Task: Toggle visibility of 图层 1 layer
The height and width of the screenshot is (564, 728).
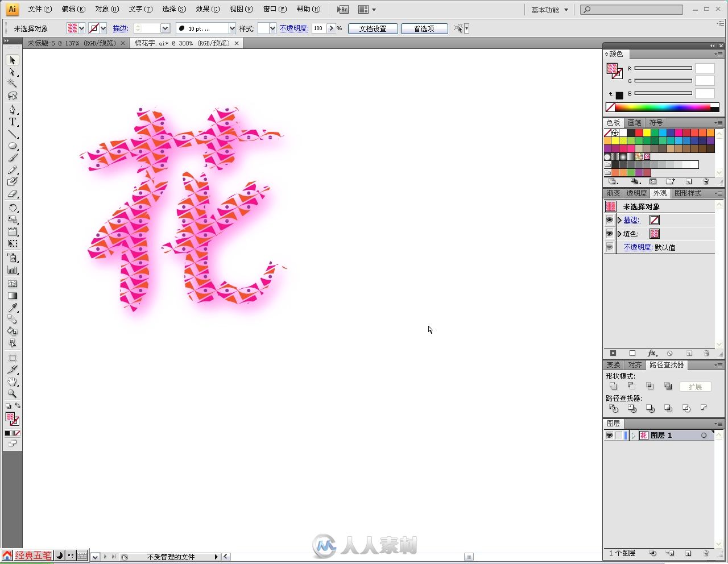Action: (609, 436)
